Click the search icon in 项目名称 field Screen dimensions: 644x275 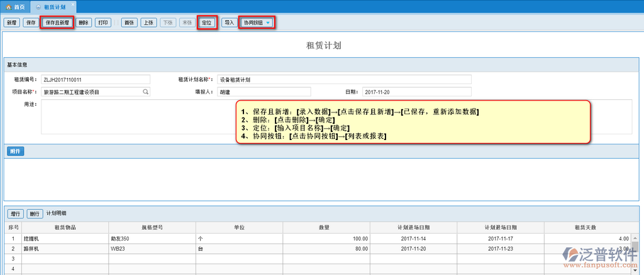[145, 92]
